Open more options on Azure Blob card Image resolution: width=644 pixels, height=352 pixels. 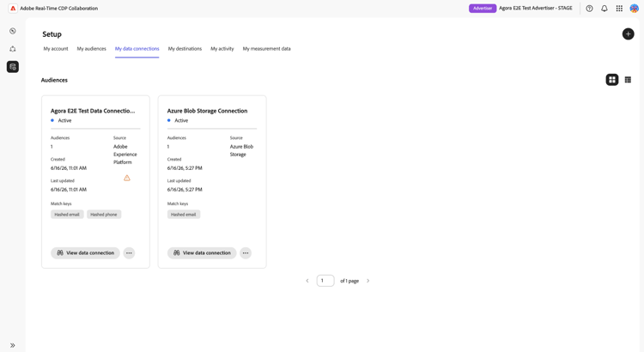click(246, 253)
